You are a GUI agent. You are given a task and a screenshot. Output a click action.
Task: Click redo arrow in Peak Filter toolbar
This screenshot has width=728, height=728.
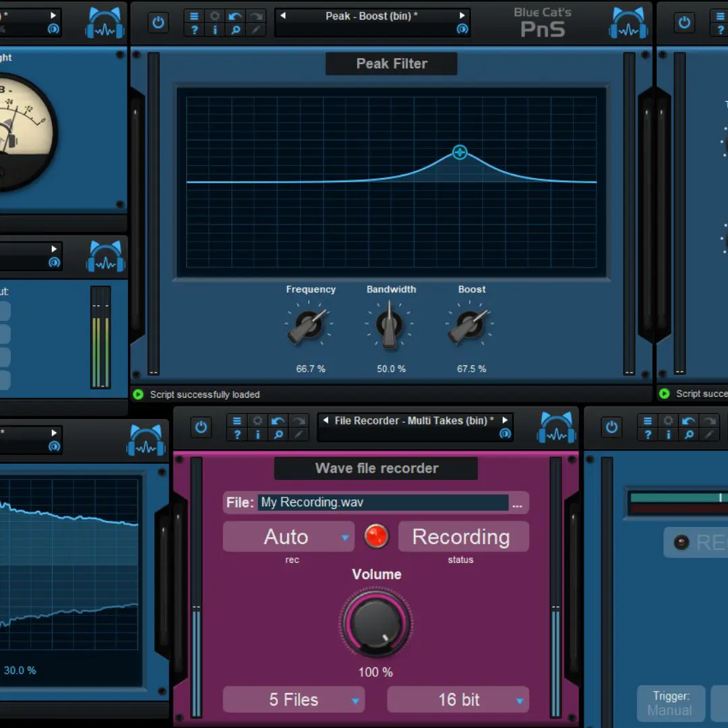pos(256,16)
